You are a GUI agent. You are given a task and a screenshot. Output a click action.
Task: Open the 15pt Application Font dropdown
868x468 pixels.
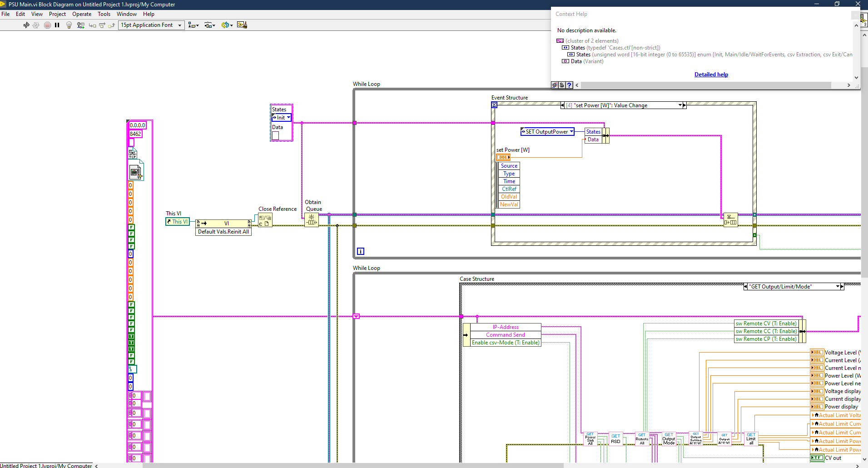[152, 25]
